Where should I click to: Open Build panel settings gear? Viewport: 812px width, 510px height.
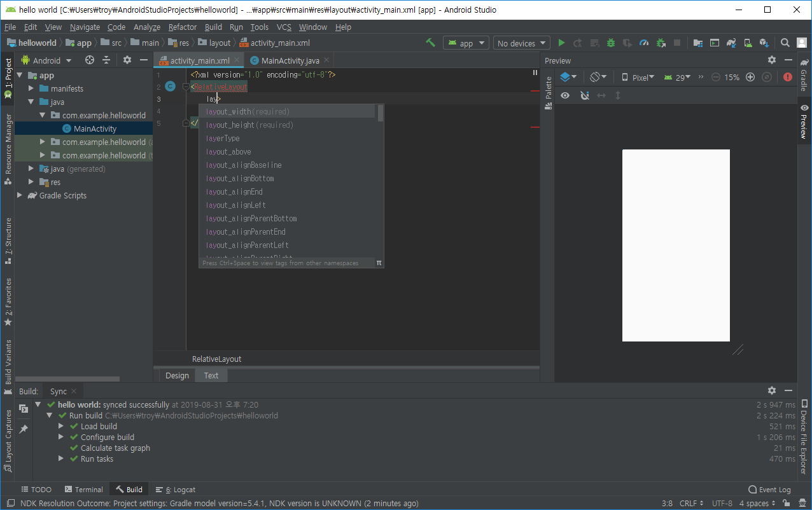click(772, 390)
